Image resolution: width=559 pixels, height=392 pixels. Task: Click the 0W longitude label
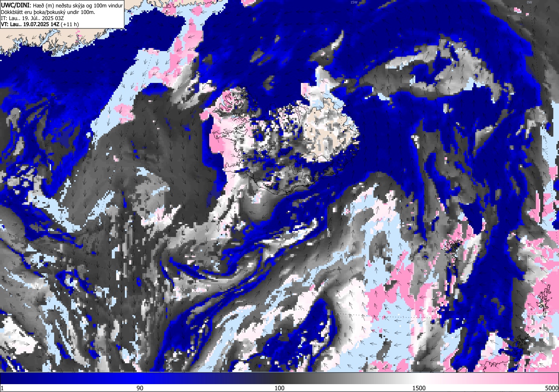(x=529, y=2)
